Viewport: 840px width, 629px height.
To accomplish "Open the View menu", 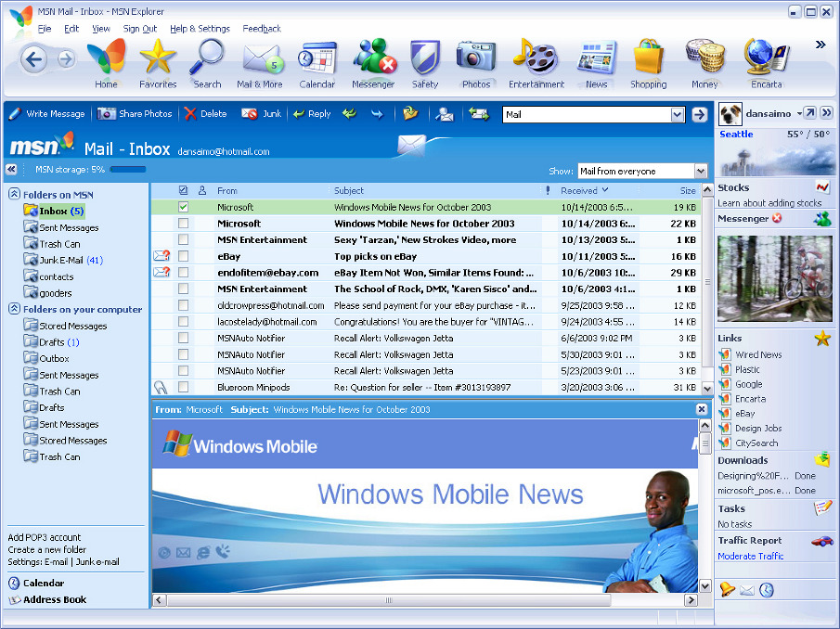I will (101, 29).
